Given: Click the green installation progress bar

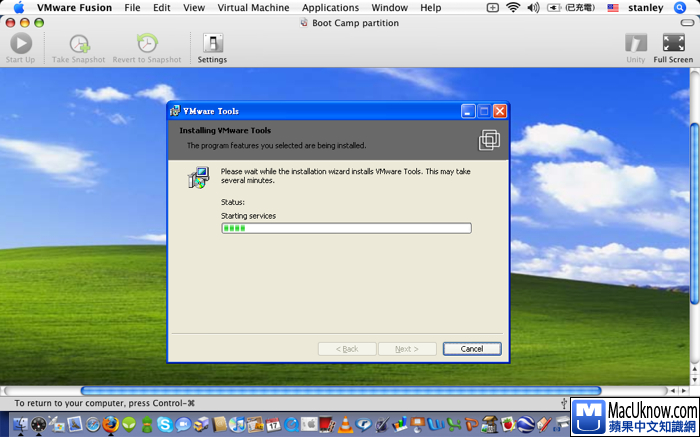Looking at the screenshot, I should coord(346,228).
